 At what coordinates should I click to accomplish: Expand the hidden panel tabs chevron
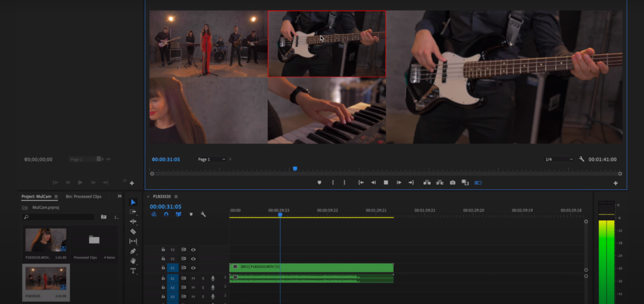[119, 196]
